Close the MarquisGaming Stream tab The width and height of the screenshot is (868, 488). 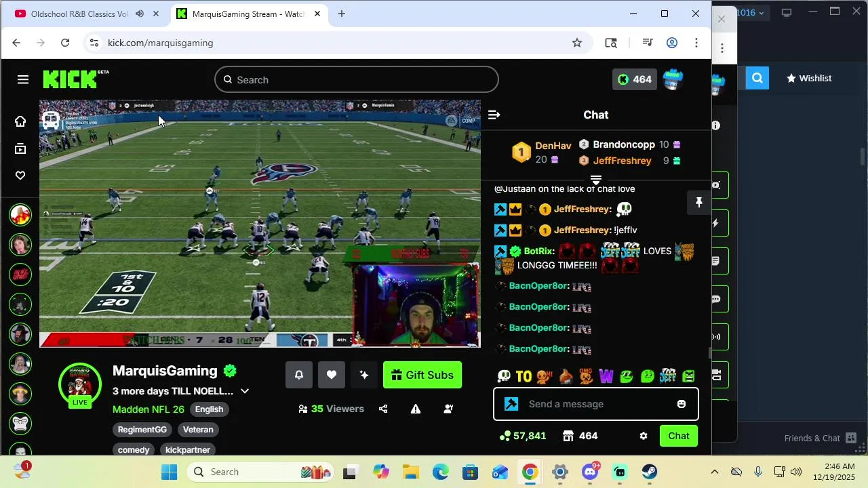(317, 14)
